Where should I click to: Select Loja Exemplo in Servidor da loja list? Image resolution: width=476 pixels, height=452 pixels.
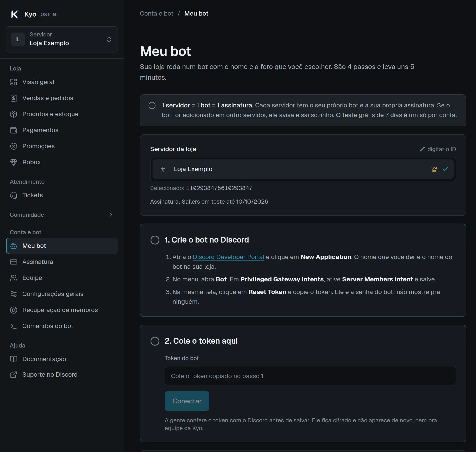(x=303, y=169)
